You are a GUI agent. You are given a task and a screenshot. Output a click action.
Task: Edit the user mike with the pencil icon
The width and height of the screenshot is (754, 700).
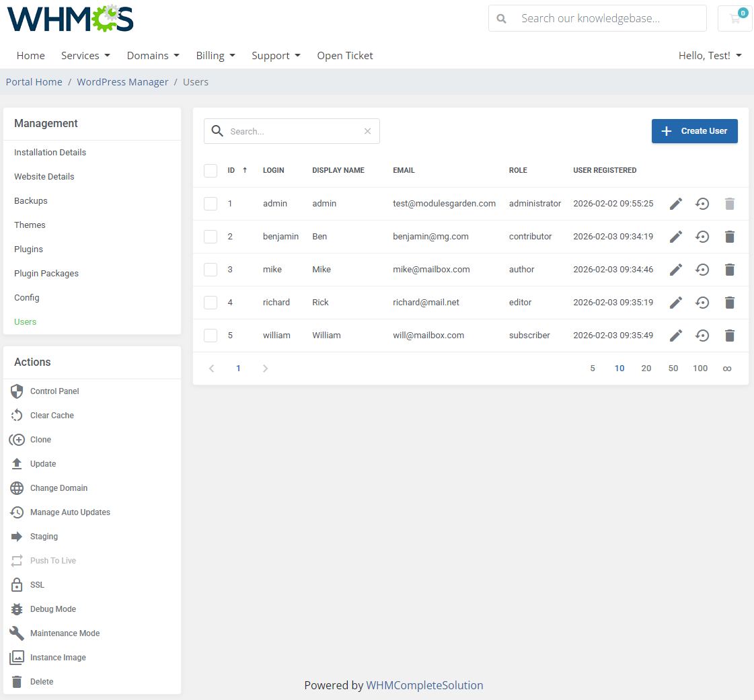[x=675, y=269]
